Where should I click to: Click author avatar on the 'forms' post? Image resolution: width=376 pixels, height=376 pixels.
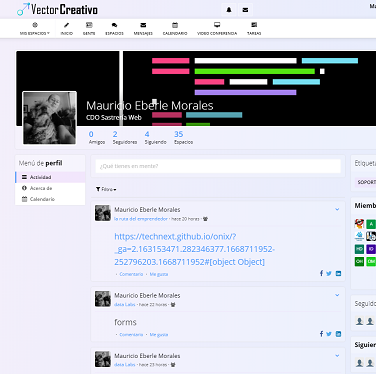[103, 299]
